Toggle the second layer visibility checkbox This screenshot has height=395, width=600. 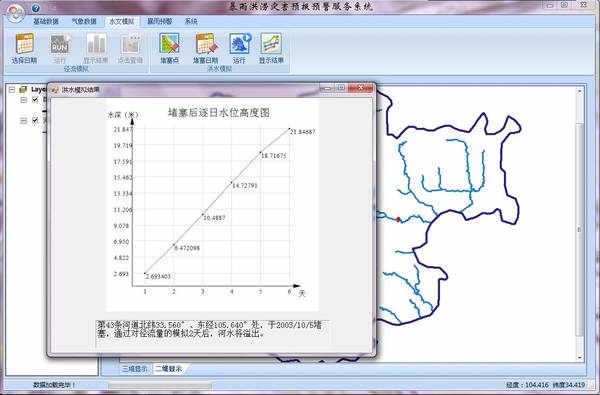click(35, 120)
